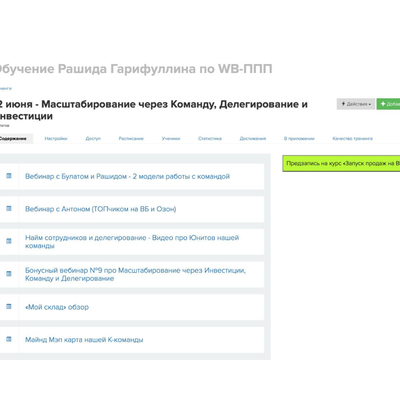Open the Статистика tab
The image size is (400, 400).
click(210, 138)
